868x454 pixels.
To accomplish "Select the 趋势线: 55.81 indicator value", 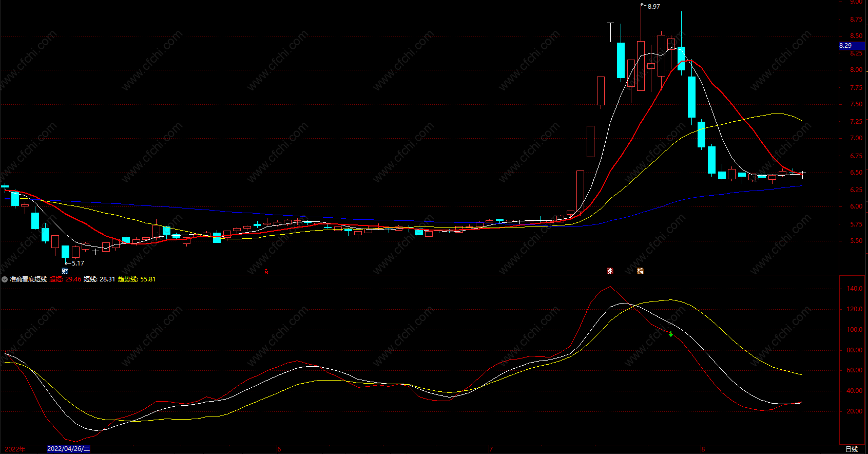I will click(x=137, y=279).
